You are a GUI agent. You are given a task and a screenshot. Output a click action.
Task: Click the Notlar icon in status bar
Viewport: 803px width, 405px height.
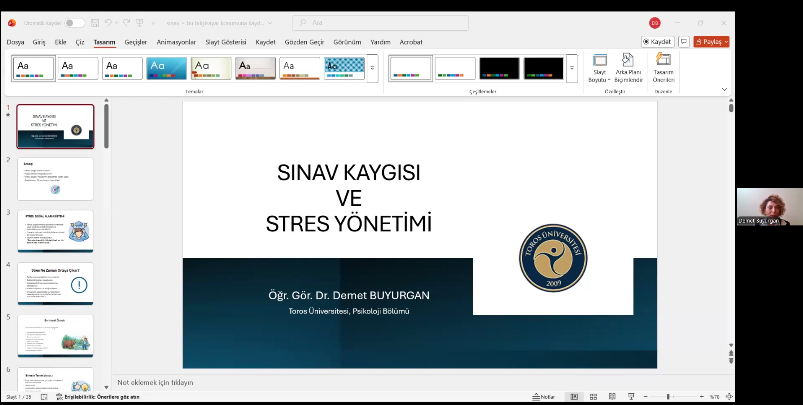click(x=542, y=397)
